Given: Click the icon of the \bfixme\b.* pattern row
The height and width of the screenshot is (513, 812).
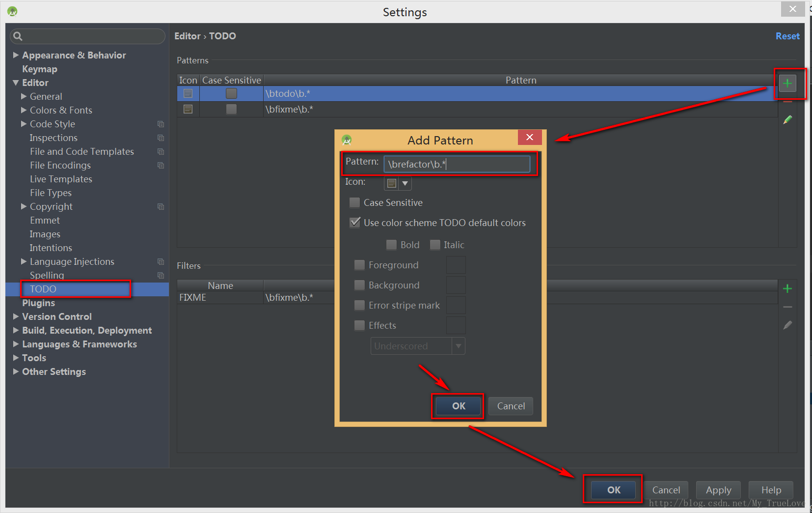Looking at the screenshot, I should pyautogui.click(x=188, y=109).
